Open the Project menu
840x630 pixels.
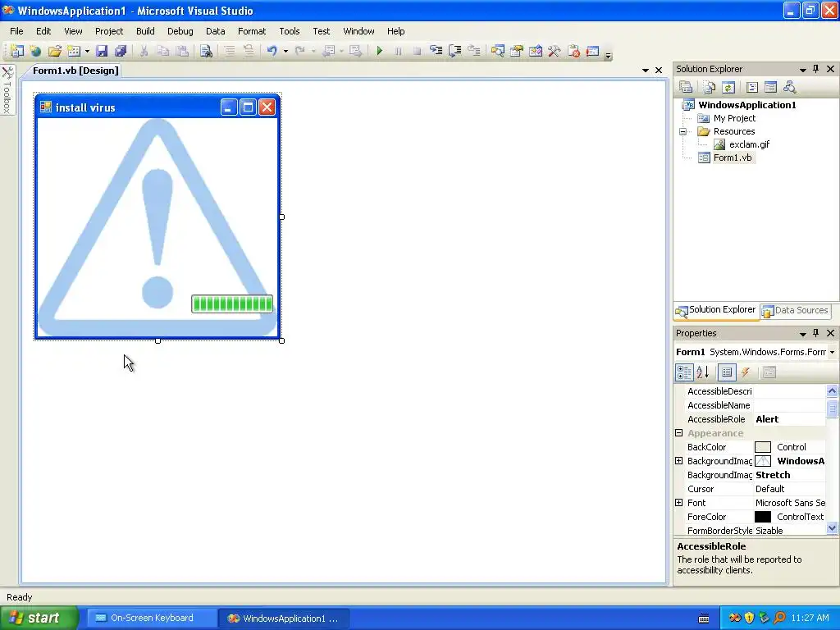pyautogui.click(x=109, y=31)
